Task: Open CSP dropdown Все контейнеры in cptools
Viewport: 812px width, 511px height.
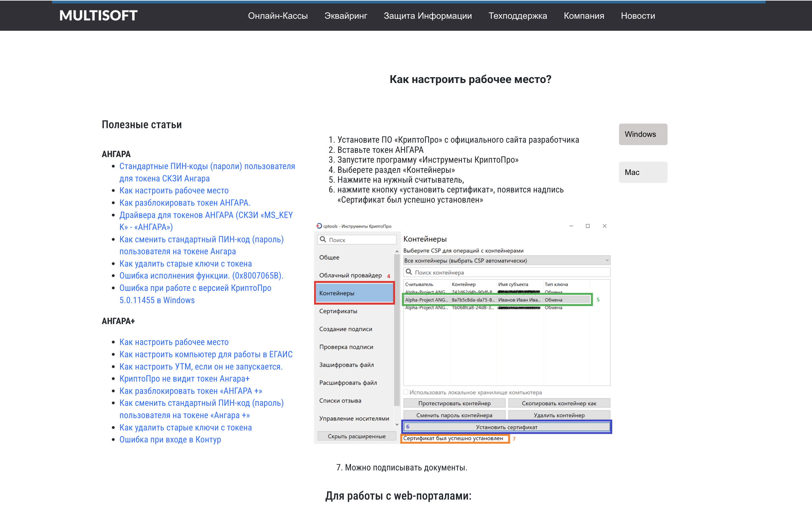Action: coord(507,260)
